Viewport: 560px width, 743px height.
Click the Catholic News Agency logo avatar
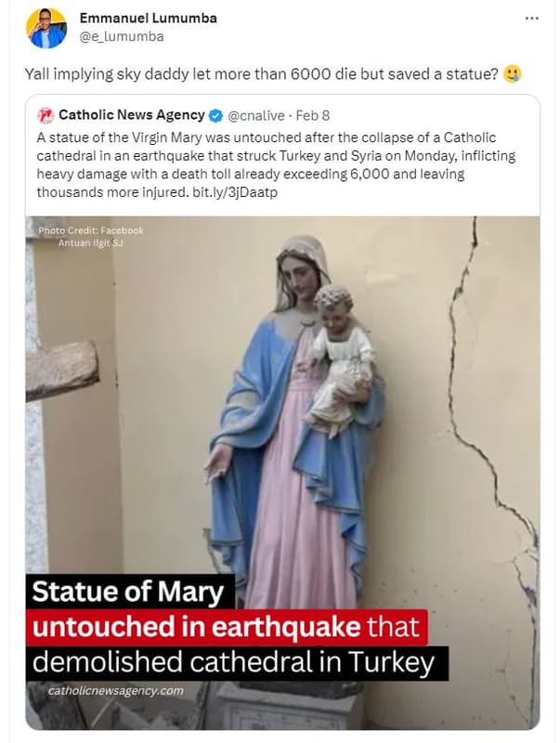[46, 115]
